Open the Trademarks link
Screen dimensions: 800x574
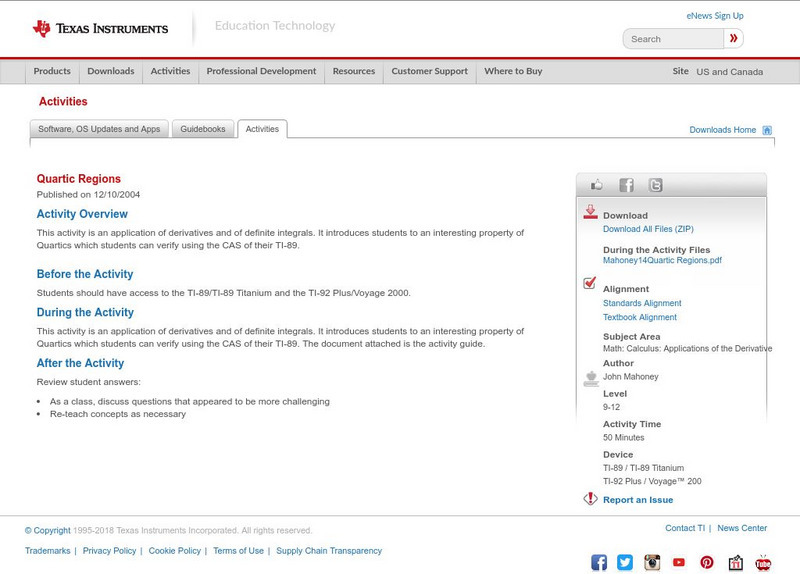click(x=47, y=551)
